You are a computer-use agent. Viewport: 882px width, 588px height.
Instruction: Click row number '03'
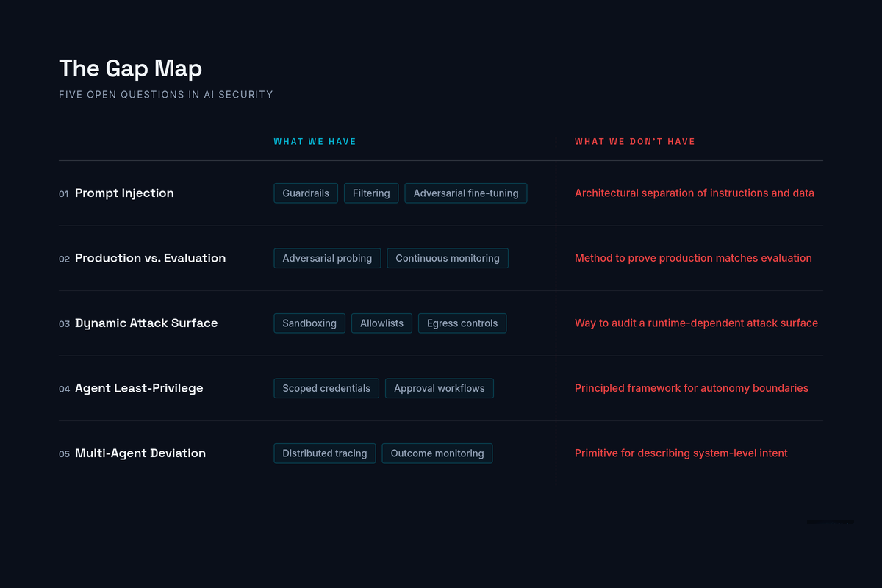click(64, 324)
